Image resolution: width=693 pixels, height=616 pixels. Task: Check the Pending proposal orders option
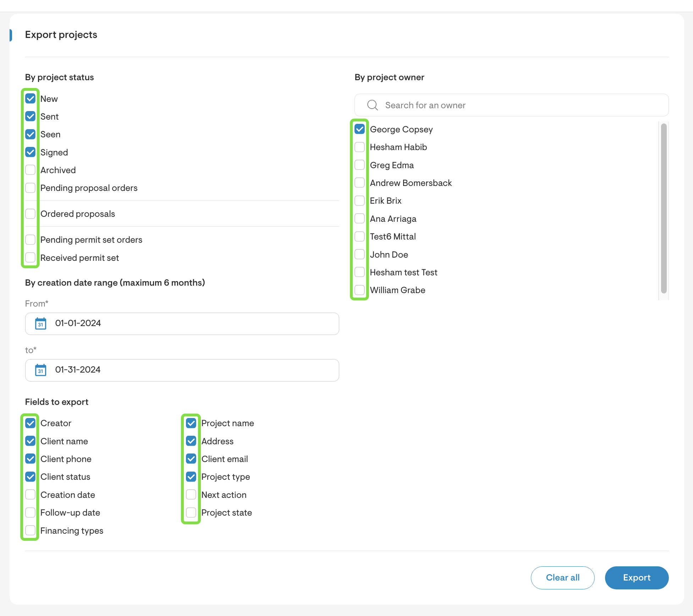(x=30, y=188)
